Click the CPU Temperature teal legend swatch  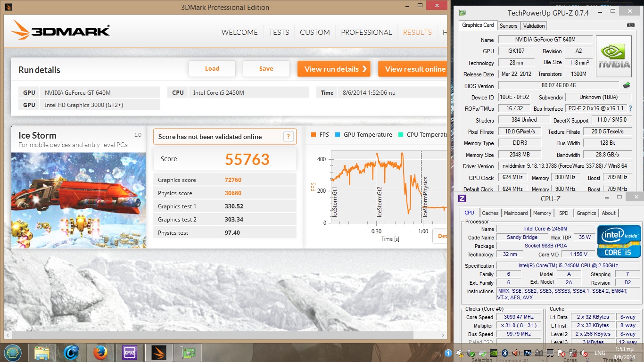tap(401, 135)
